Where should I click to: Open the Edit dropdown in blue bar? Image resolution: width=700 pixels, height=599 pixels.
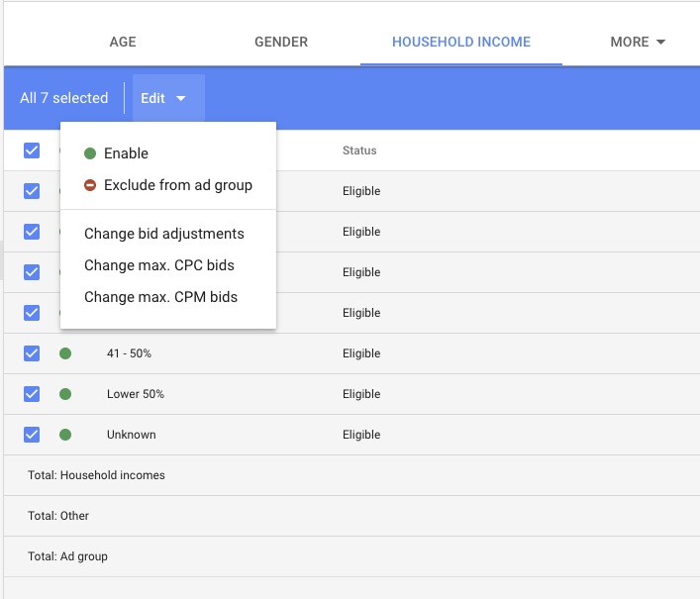(163, 98)
